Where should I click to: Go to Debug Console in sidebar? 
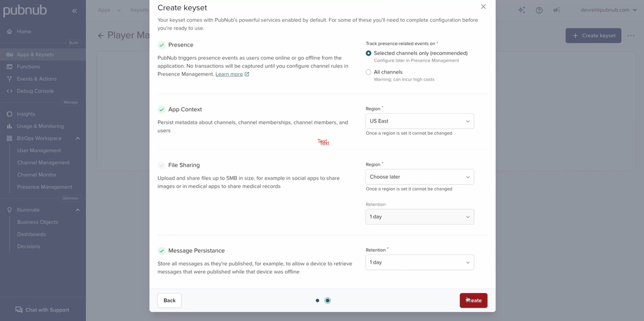(35, 91)
